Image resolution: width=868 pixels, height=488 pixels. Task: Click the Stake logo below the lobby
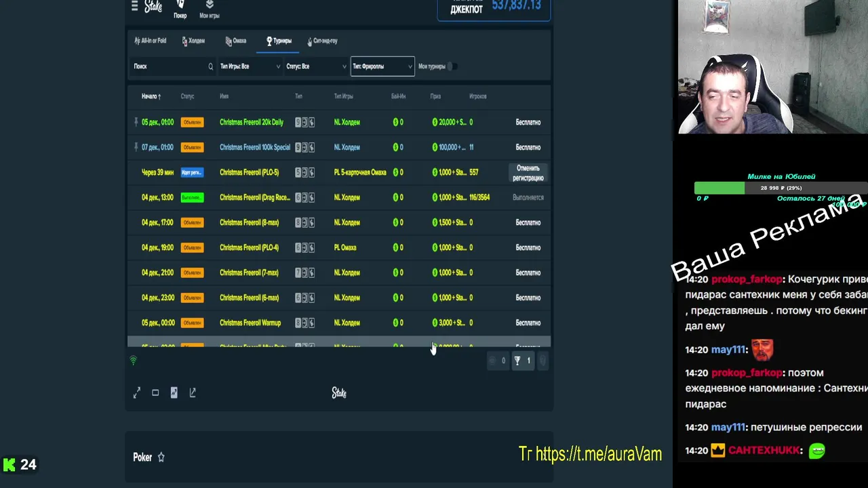[x=339, y=393]
